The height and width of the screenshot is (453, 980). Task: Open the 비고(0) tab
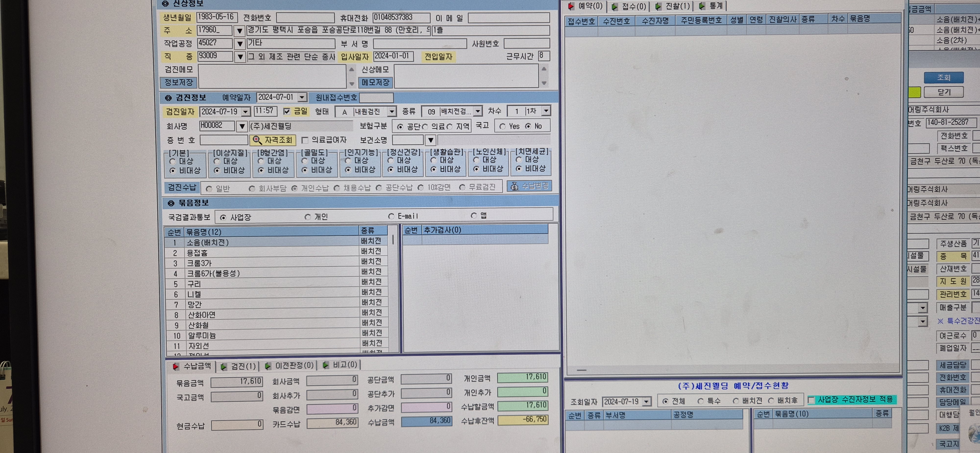[340, 365]
